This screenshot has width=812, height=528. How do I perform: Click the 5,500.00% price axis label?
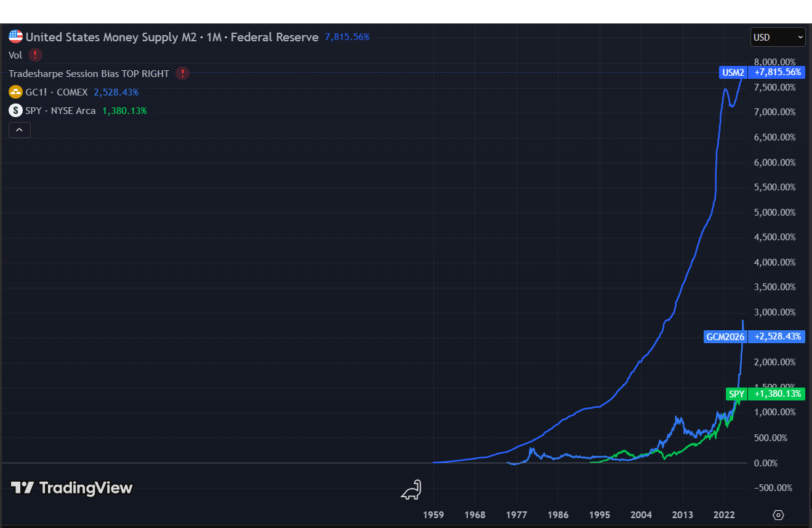pyautogui.click(x=774, y=187)
